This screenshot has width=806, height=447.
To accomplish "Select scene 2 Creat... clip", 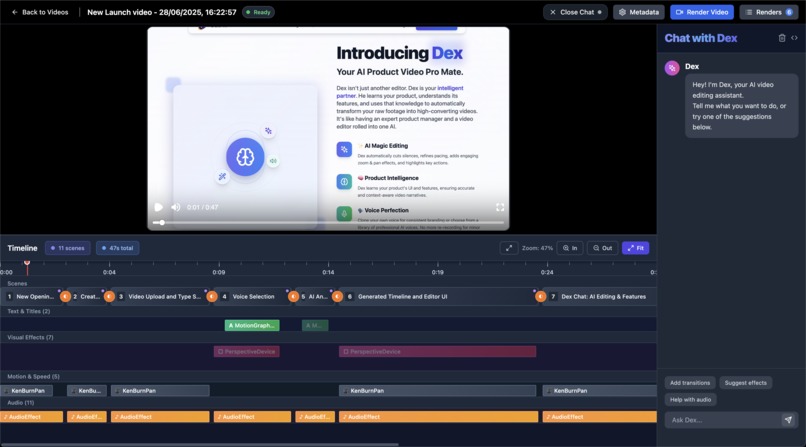I will pyautogui.click(x=85, y=296).
